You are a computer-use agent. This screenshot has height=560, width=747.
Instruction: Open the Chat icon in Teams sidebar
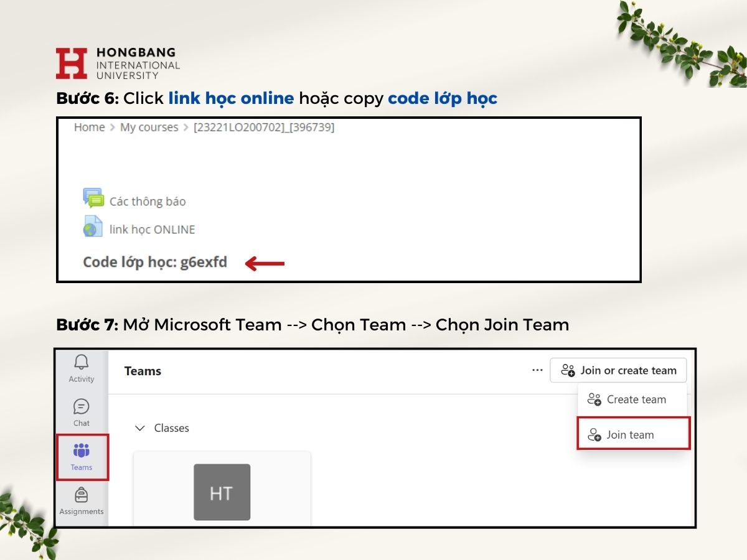[81, 407]
